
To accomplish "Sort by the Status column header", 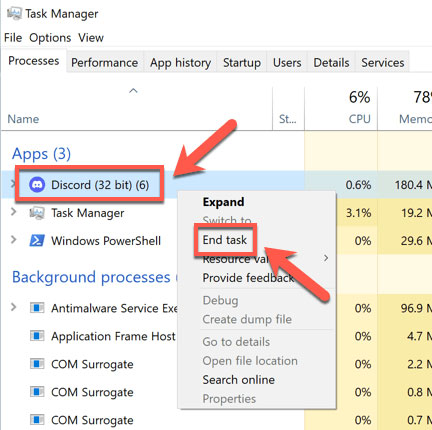I will point(288,119).
